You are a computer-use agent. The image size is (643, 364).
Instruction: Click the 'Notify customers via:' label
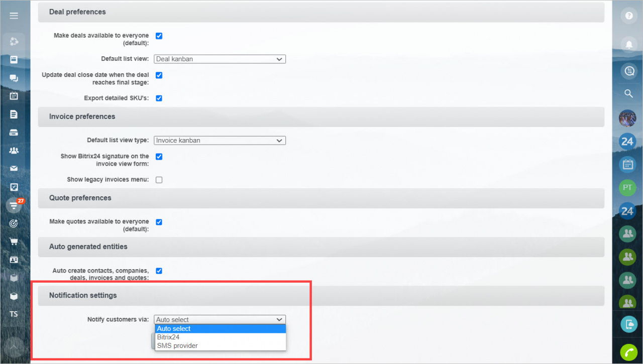pos(118,319)
